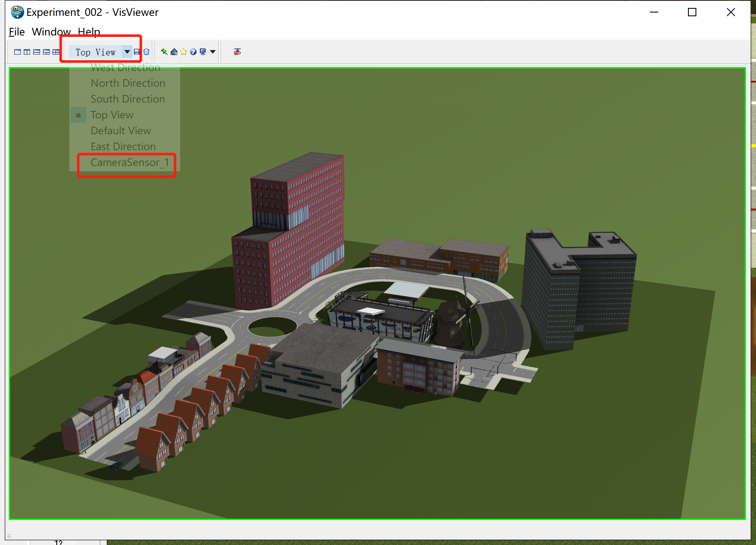Image resolution: width=756 pixels, height=545 pixels.
Task: Choose East Direction from the view list
Action: (125, 146)
